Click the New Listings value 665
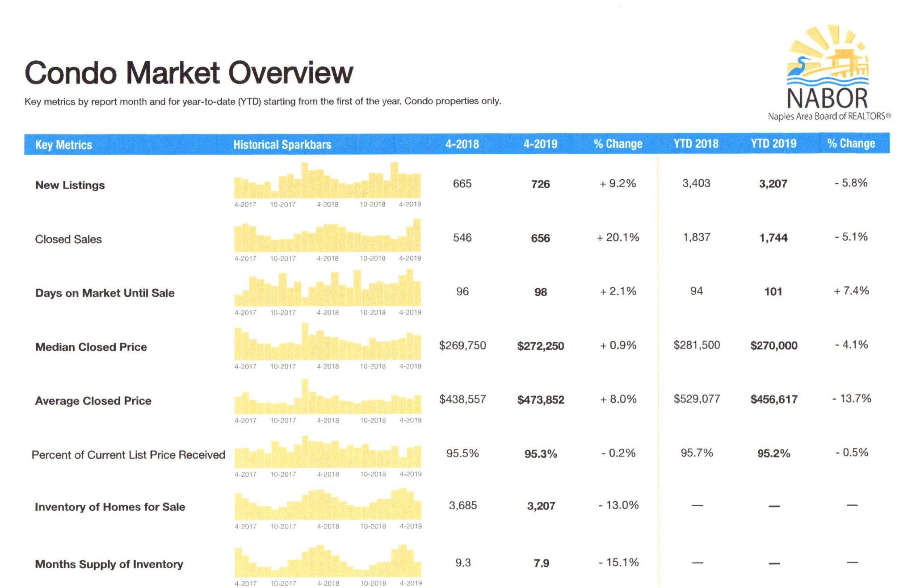 pyautogui.click(x=462, y=184)
